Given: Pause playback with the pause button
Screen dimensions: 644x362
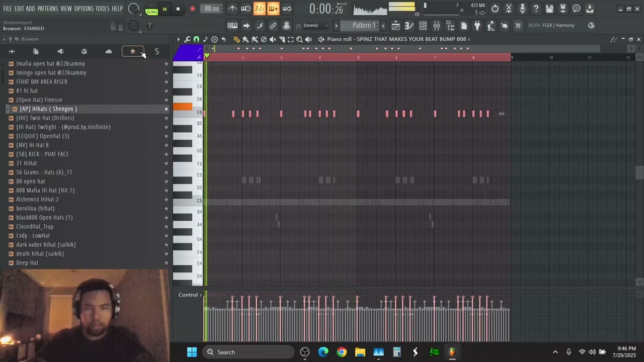Looking at the screenshot, I should pyautogui.click(x=165, y=9).
